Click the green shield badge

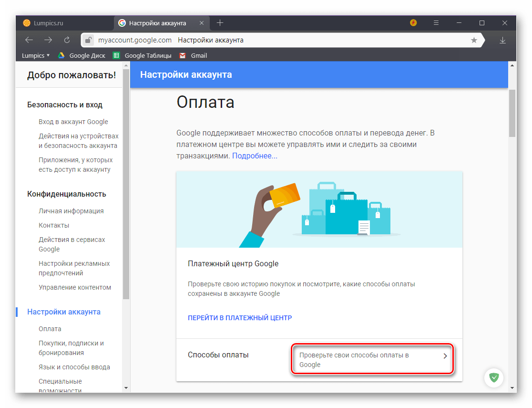click(494, 377)
